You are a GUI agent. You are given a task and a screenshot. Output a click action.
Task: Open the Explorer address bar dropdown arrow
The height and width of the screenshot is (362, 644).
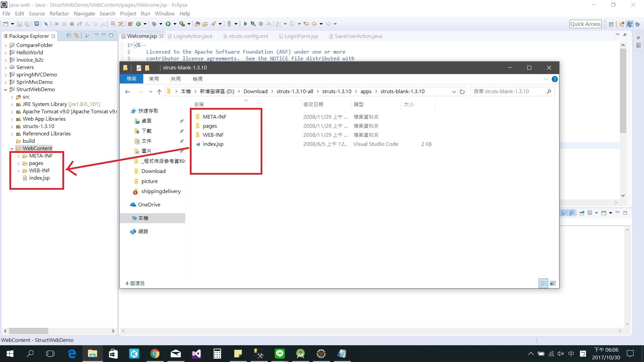454,91
